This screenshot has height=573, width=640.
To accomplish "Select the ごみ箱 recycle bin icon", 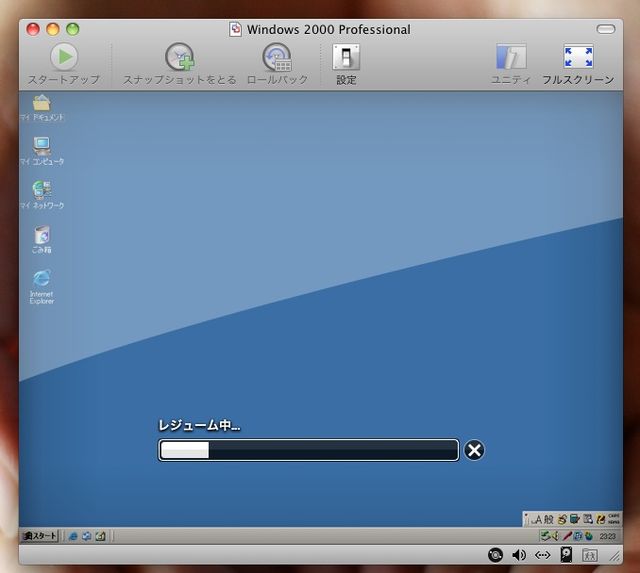I will (x=42, y=239).
